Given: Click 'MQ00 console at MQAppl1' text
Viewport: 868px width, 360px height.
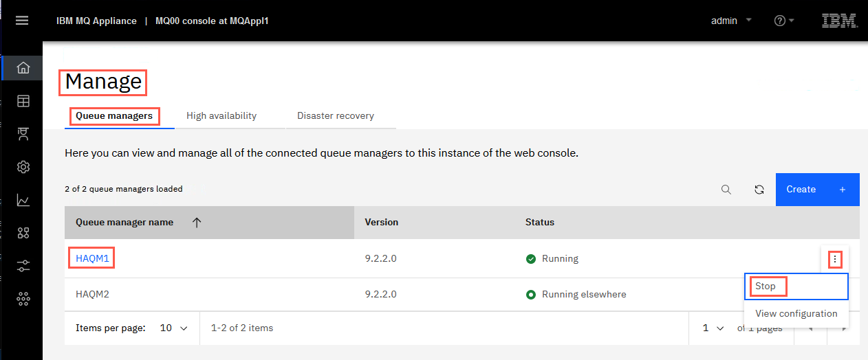Looking at the screenshot, I should (212, 21).
